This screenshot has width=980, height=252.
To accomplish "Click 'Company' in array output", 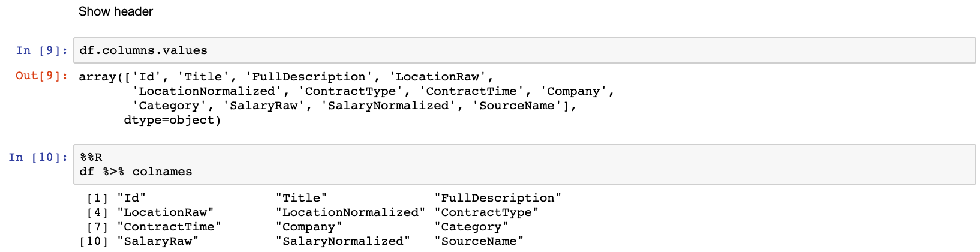I will tap(573, 91).
